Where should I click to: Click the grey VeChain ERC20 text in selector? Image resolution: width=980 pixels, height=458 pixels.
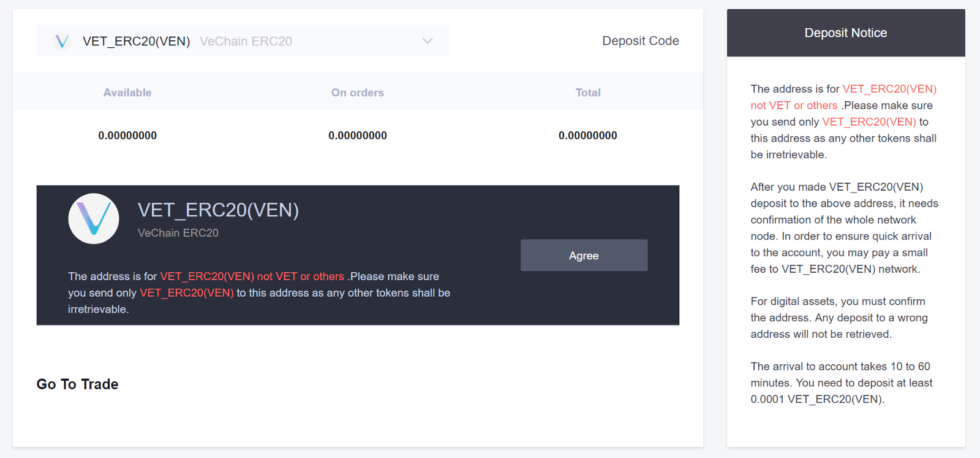[246, 41]
